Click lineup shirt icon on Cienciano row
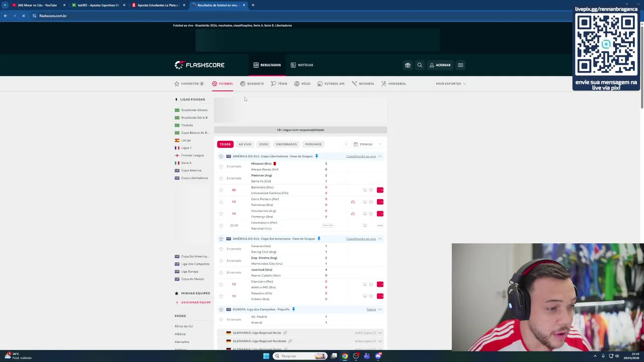644x362 pixels. [371, 284]
